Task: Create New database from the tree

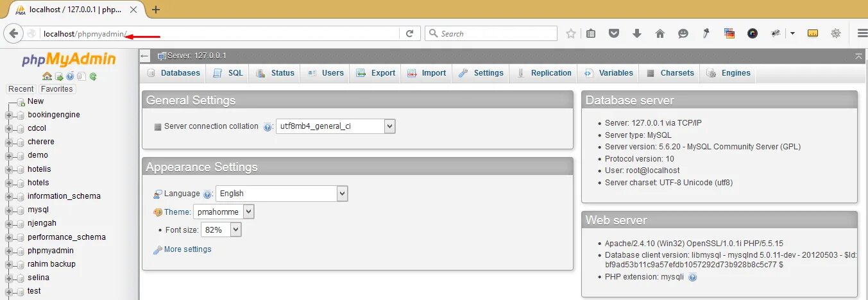Action: [35, 101]
